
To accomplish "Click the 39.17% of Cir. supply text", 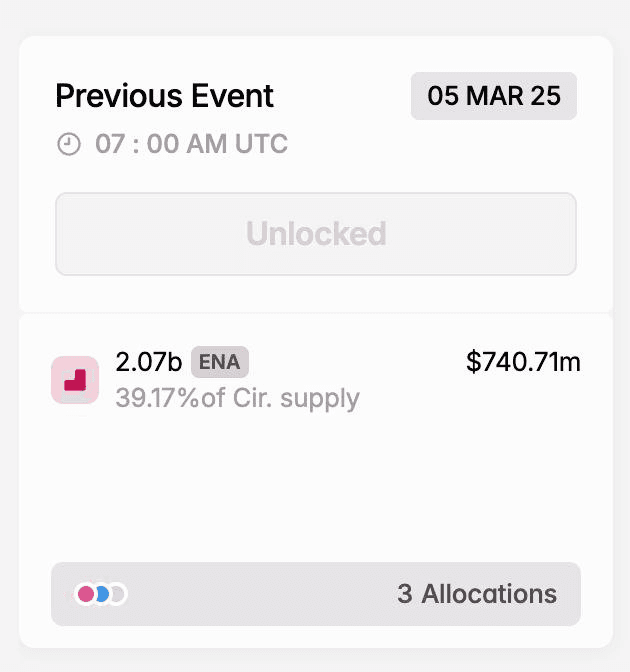I will 237,398.
